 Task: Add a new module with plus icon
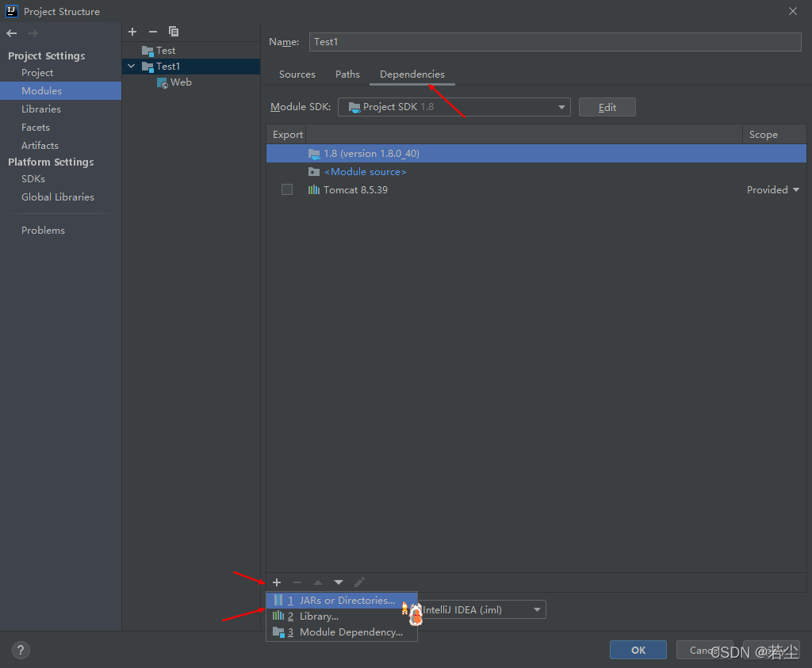click(x=132, y=32)
